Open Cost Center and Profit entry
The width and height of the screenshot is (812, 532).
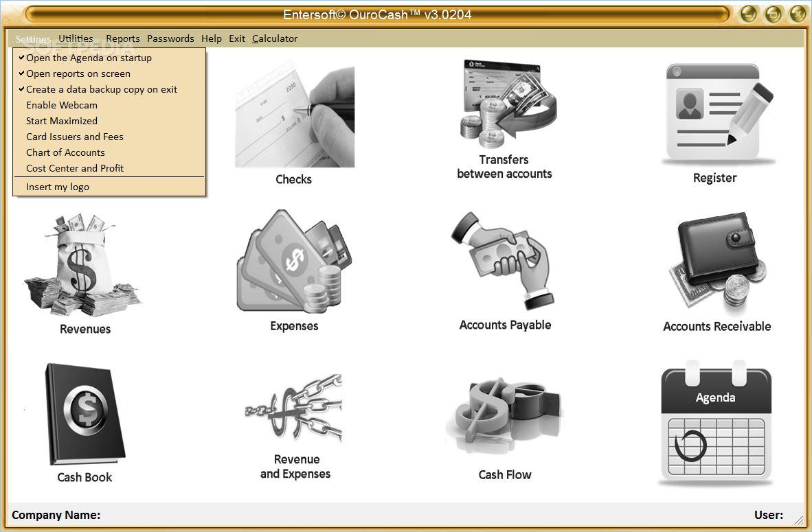[x=109, y=168]
